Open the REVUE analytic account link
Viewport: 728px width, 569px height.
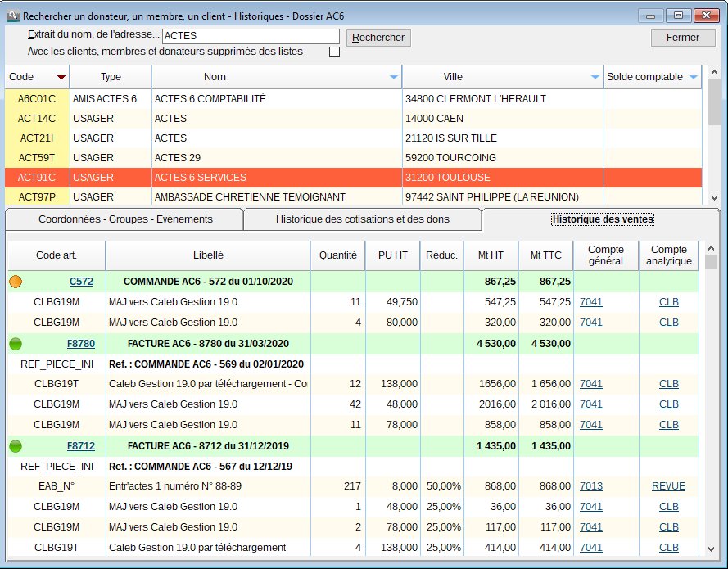point(668,486)
